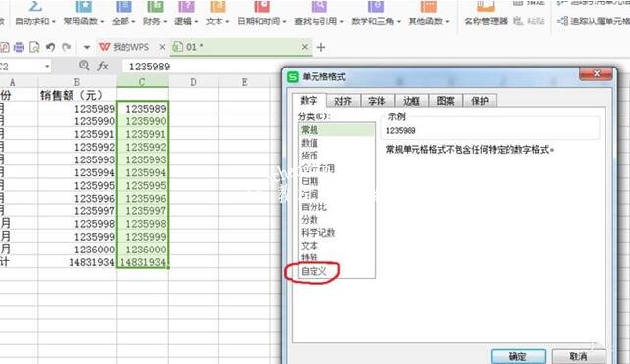The width and height of the screenshot is (630, 364).
Task: Choose 数值 in the category list
Action: click(337, 143)
